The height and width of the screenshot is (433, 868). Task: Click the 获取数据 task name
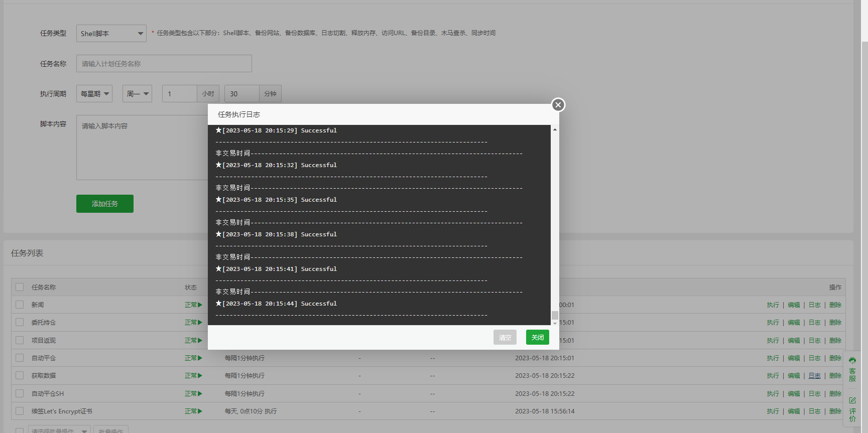(x=44, y=376)
